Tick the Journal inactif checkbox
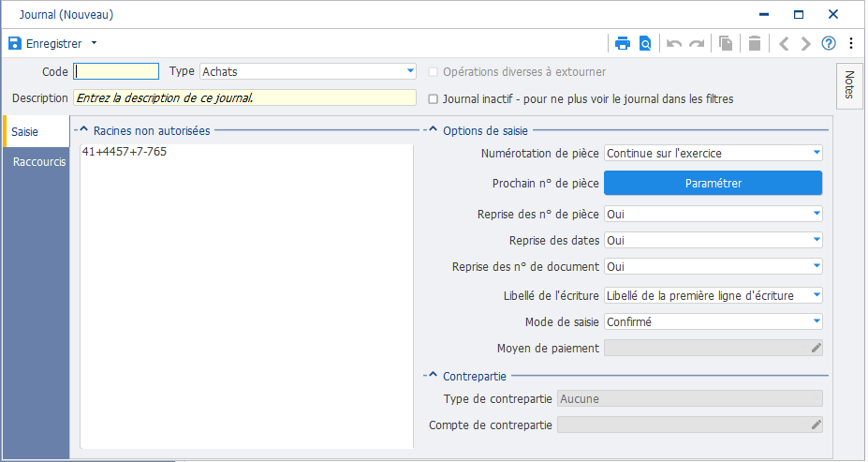 point(434,99)
